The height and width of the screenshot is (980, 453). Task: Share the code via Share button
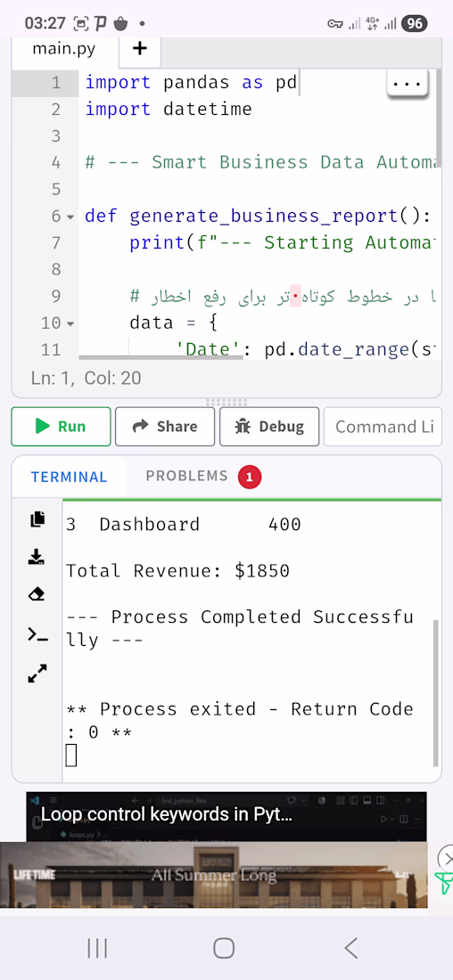pos(165,426)
